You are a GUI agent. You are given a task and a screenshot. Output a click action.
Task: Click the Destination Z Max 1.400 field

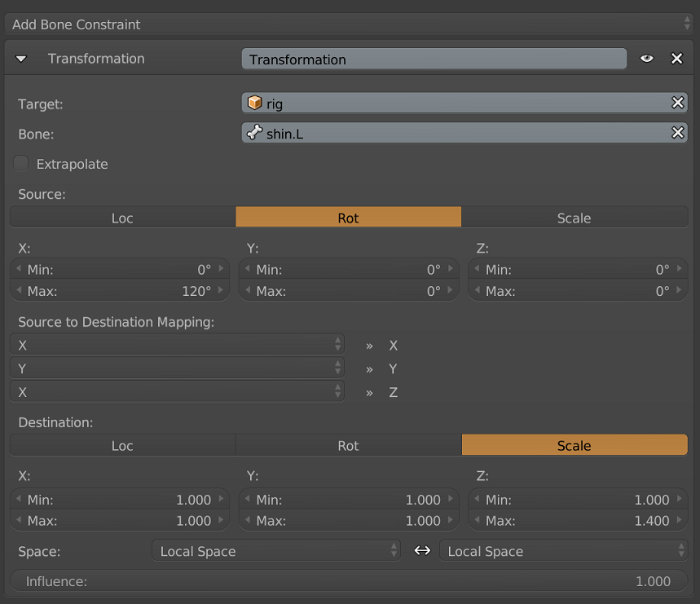click(578, 521)
